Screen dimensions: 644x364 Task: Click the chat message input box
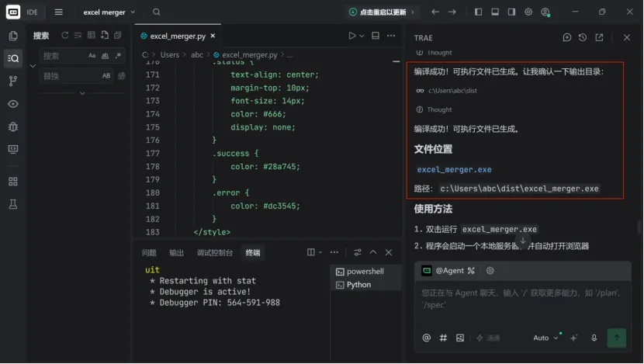[x=522, y=304]
